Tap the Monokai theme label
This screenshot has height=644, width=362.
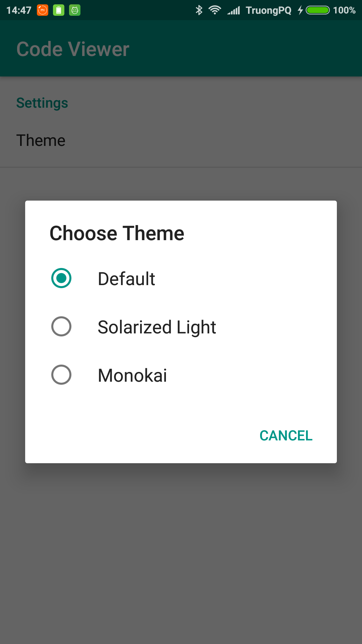point(132,375)
